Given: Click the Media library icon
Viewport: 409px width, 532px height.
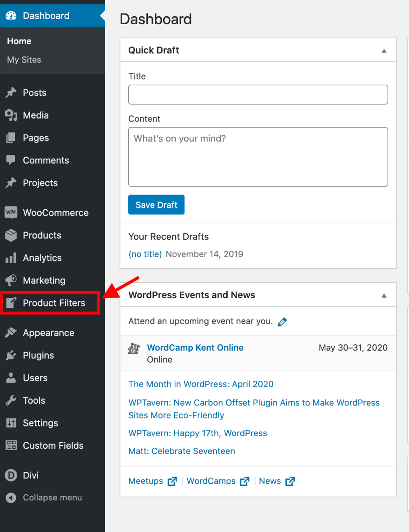Looking at the screenshot, I should [x=11, y=115].
